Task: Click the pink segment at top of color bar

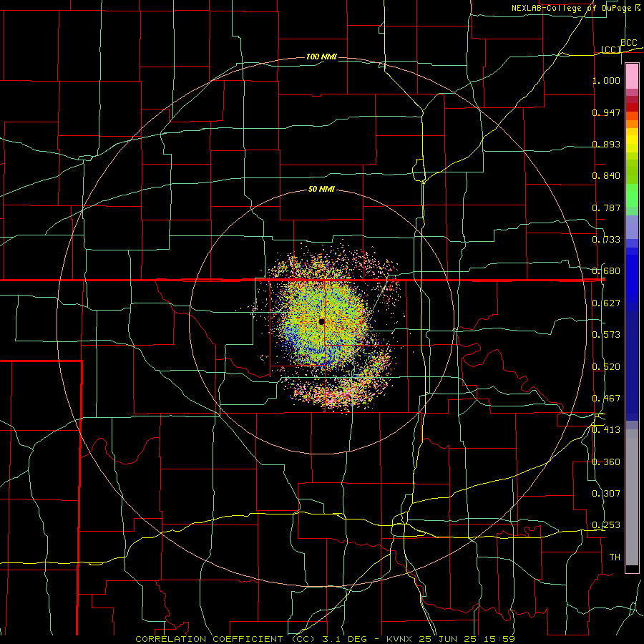Action: (x=632, y=76)
